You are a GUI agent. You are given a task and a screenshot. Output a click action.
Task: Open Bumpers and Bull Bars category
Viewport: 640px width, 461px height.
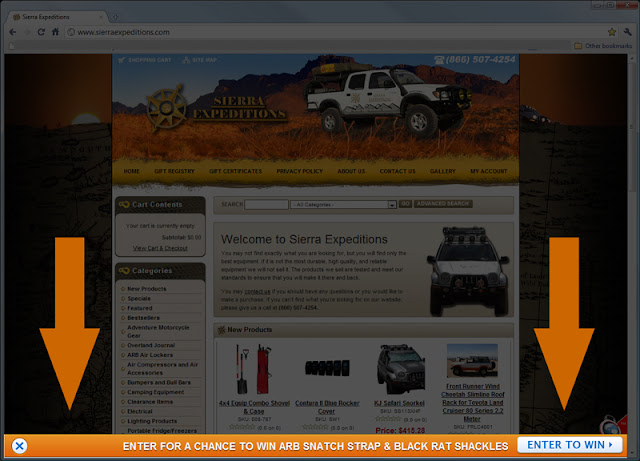[159, 382]
